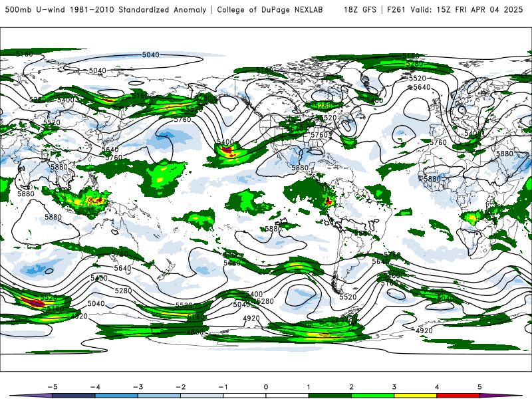Screen dimensions: 532x399
Task: Click the red anomaly core over northern South America
Action: [x=329, y=201]
